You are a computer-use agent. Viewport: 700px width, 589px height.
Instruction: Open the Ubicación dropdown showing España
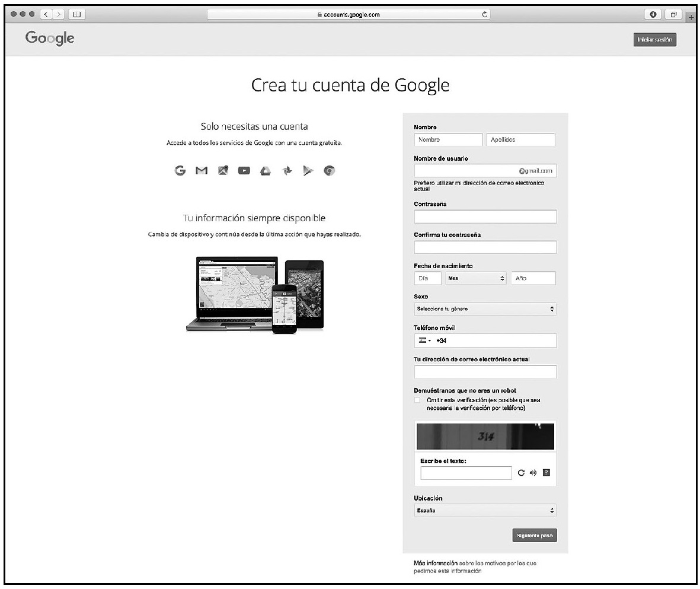[x=485, y=510]
